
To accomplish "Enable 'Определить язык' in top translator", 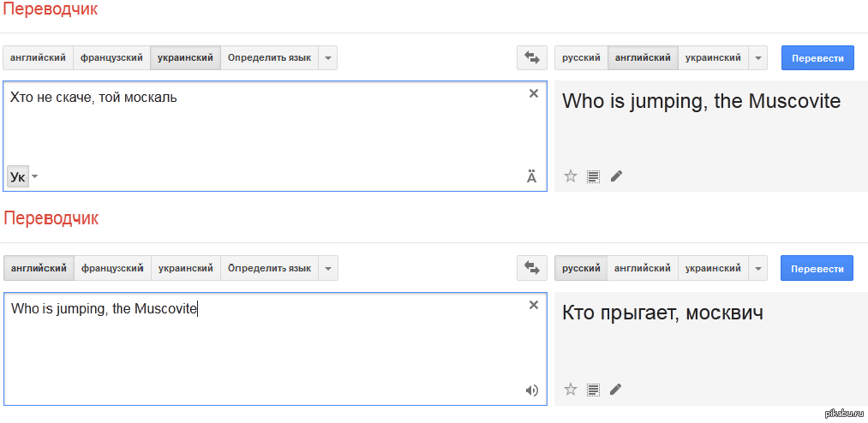I will [x=269, y=58].
